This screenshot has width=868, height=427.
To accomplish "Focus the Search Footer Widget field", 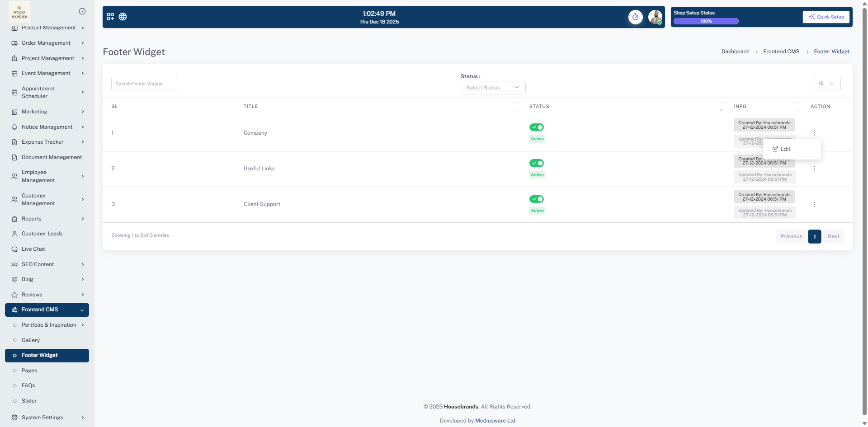I will [144, 84].
